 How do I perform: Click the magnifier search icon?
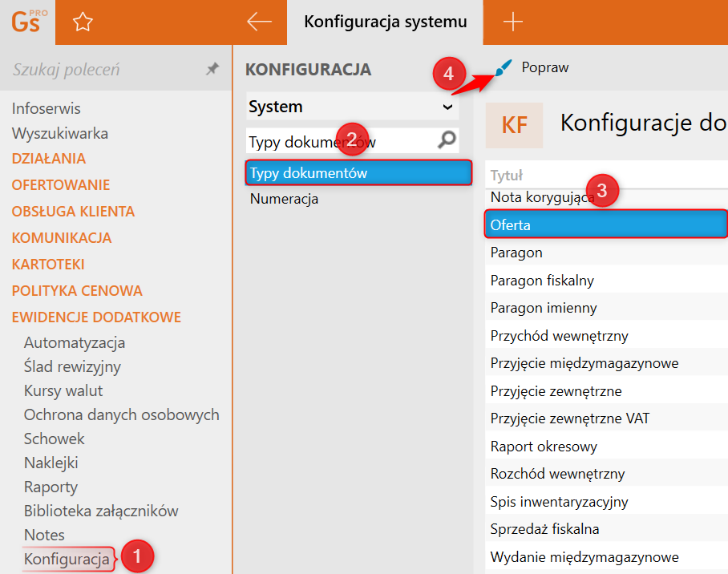(x=447, y=139)
